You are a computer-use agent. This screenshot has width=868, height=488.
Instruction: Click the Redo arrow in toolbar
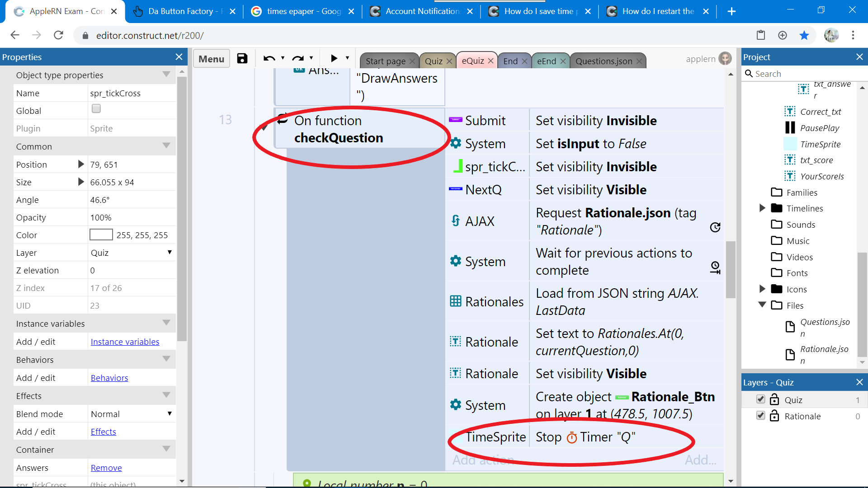pyautogui.click(x=298, y=59)
